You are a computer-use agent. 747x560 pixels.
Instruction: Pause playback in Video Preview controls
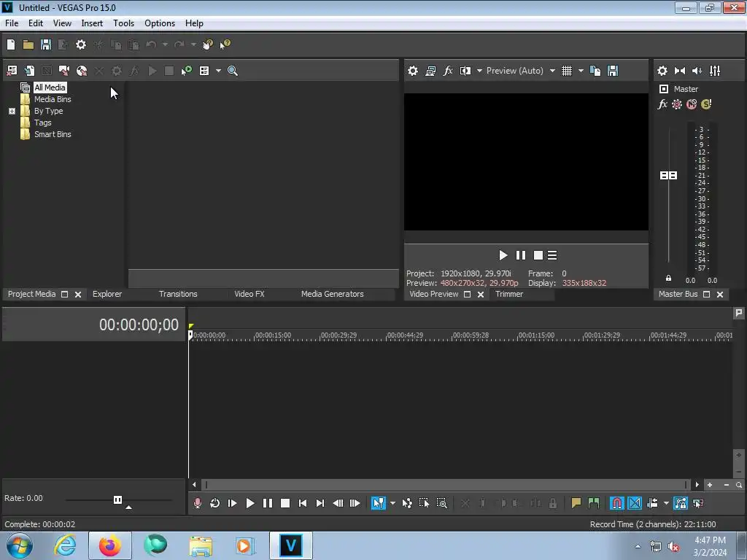pos(521,256)
